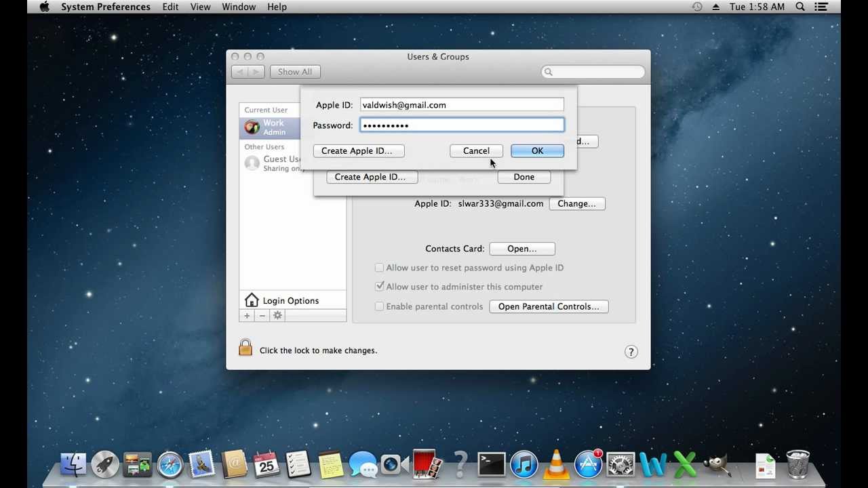Confirm the Apple ID with OK
Viewport: 868px width, 488px height.
537,150
